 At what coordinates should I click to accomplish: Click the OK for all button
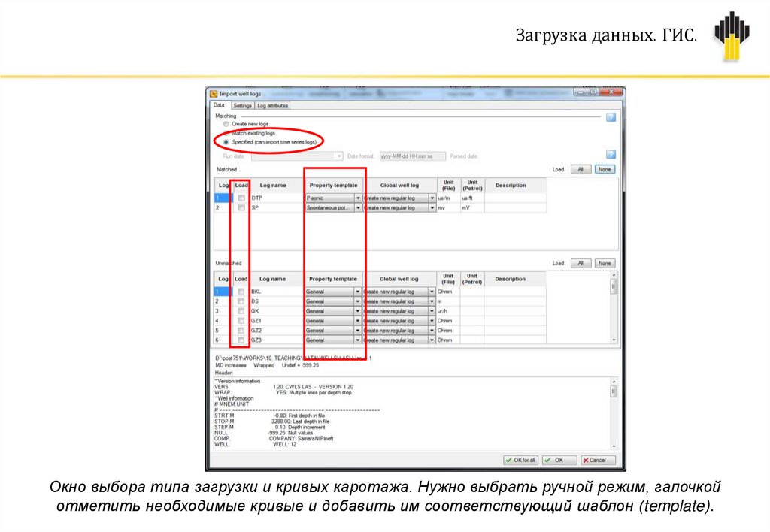coord(520,461)
